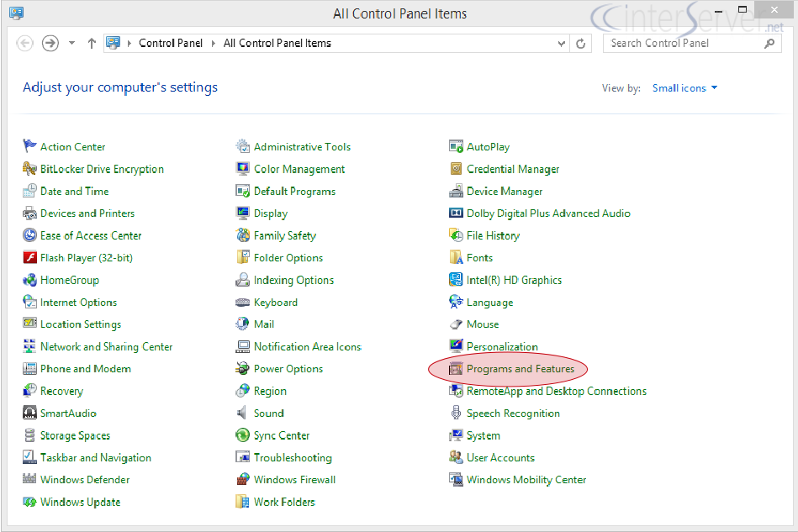Click the Dolby Digital Plus Advanced Audio icon
This screenshot has height=532, width=798.
[x=456, y=213]
